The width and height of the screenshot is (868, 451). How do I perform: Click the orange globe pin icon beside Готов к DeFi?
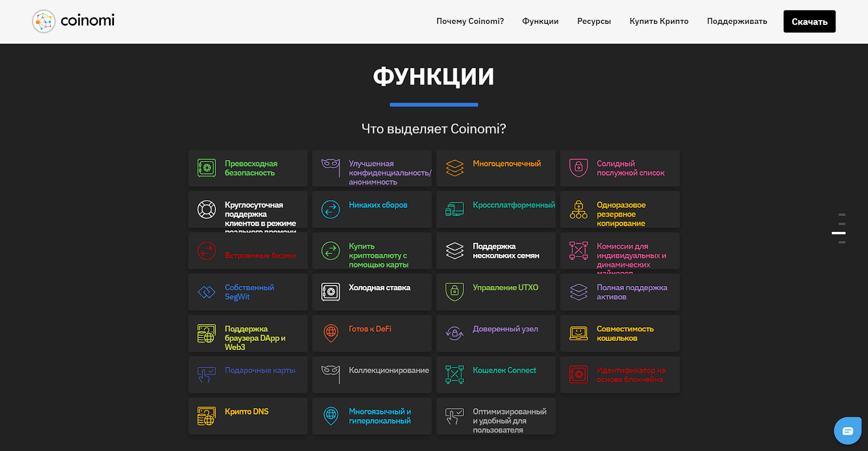[x=331, y=333]
